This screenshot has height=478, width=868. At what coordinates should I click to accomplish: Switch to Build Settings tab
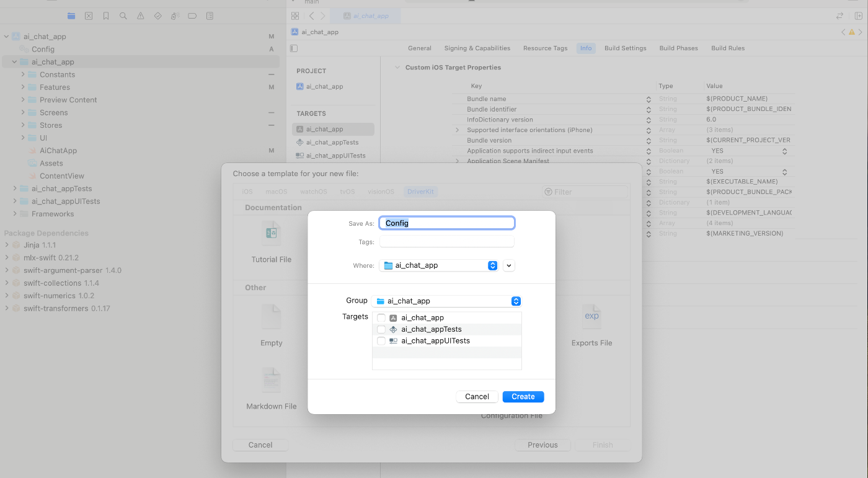coord(626,48)
